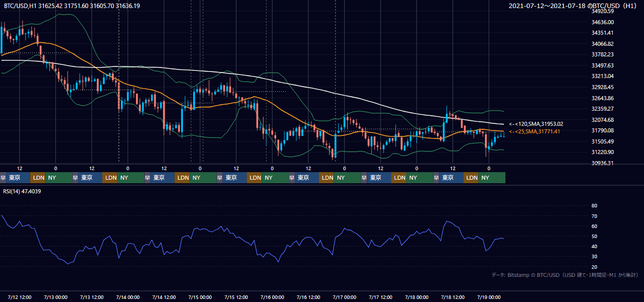Select the RSI(14) 47.4039 indicator label
This screenshot has height=302, width=644.
click(22, 191)
